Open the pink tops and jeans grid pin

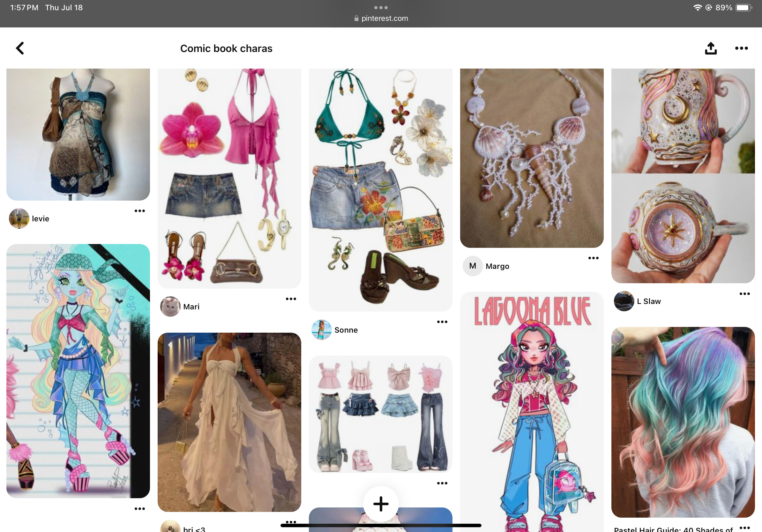[x=381, y=414]
